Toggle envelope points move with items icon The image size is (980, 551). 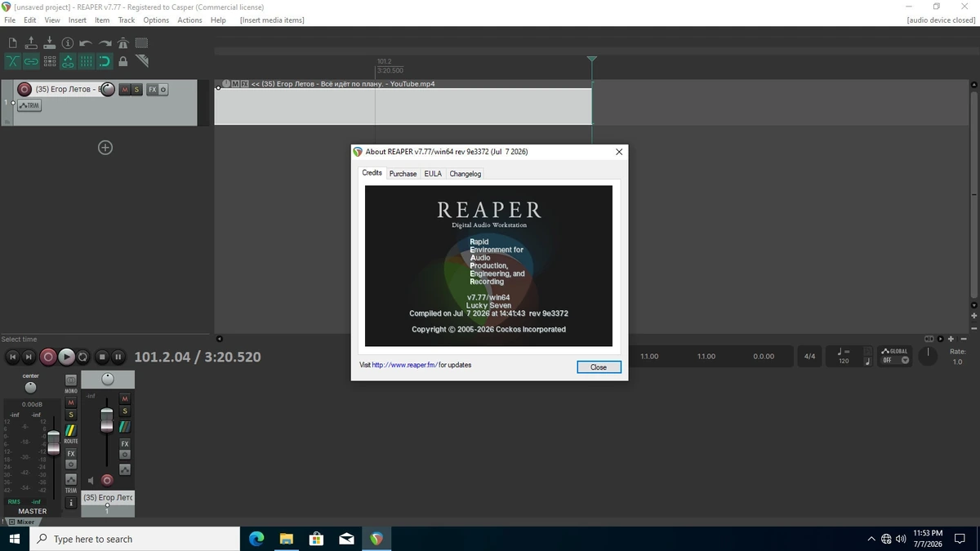pos(68,61)
